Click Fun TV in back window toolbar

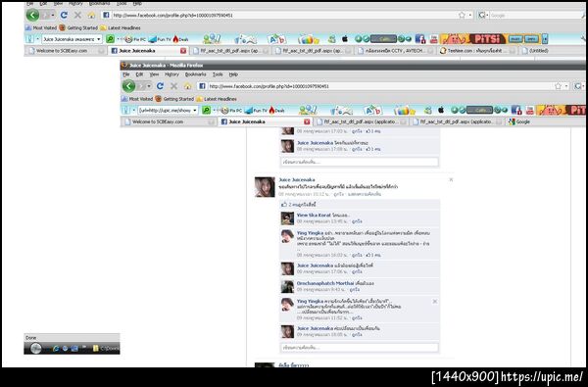point(160,39)
